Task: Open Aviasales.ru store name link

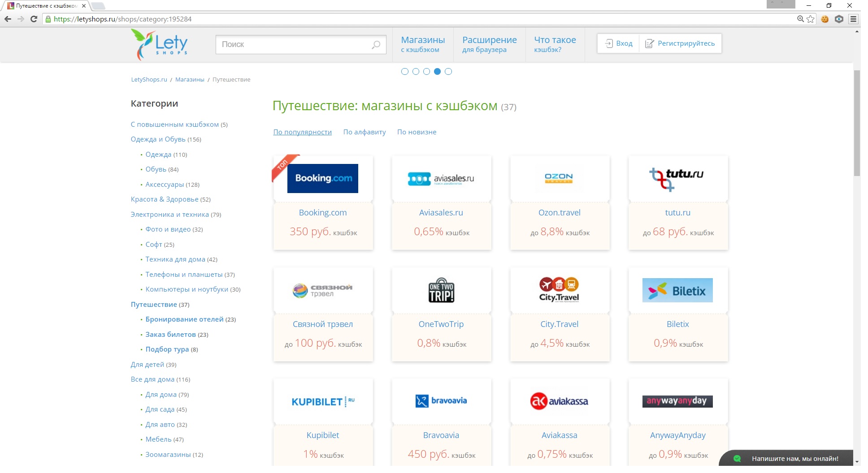Action: click(441, 213)
